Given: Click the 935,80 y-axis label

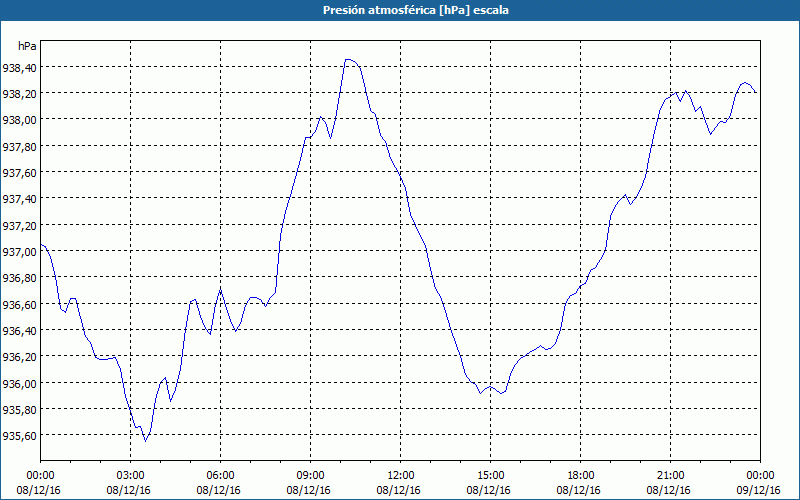Looking at the screenshot, I should (20, 409).
